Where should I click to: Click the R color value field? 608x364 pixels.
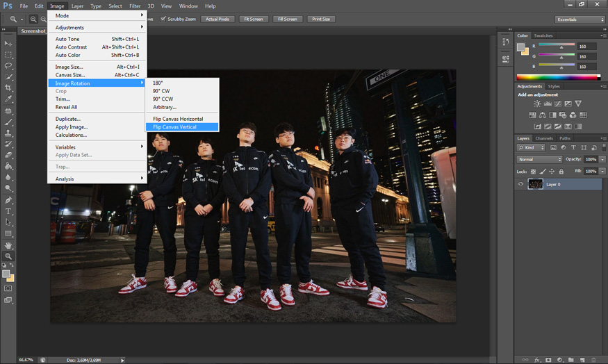pos(586,47)
